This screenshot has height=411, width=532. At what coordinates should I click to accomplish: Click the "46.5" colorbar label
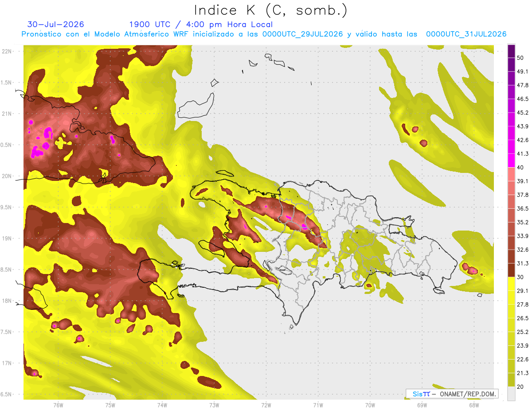coord(523,99)
